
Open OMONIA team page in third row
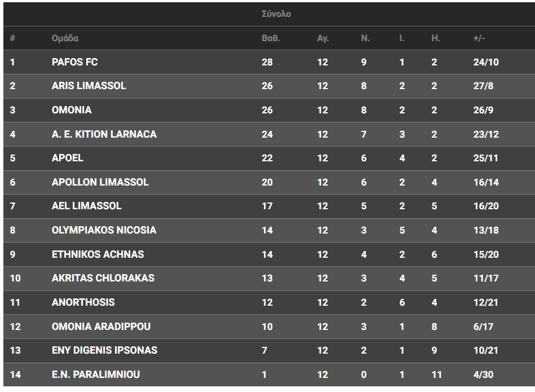[71, 110]
